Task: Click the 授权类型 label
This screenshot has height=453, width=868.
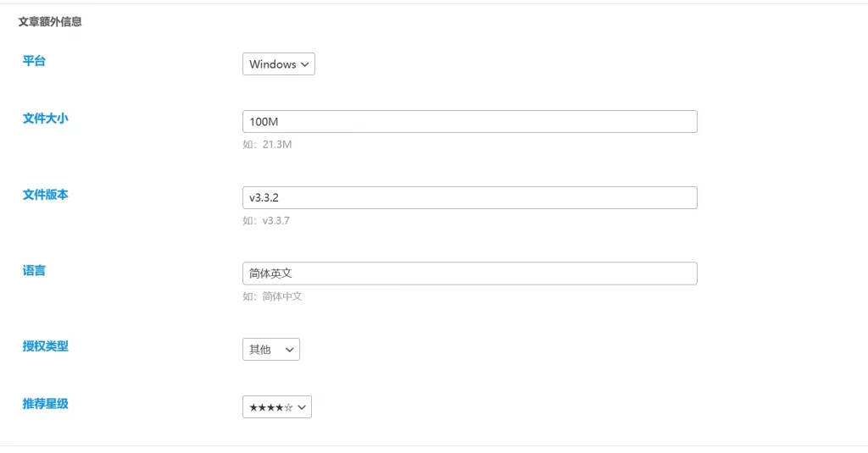Action: [x=45, y=346]
